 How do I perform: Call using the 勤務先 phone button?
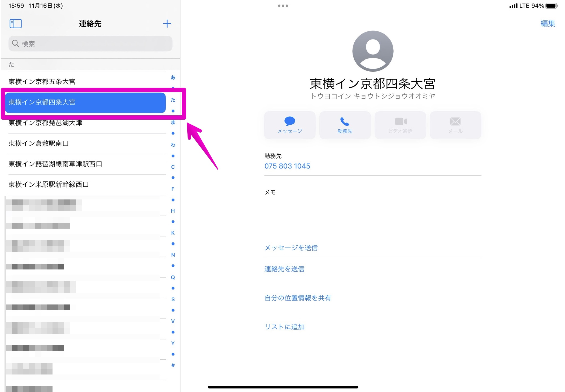pos(345,125)
